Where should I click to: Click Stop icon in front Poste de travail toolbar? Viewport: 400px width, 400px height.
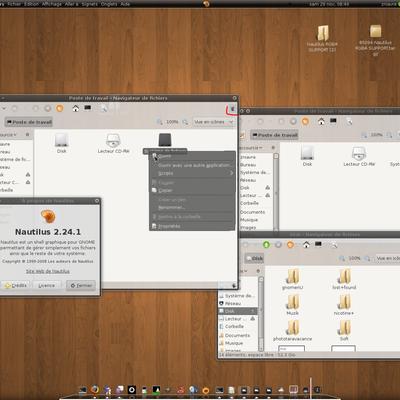pyautogui.click(x=48, y=108)
